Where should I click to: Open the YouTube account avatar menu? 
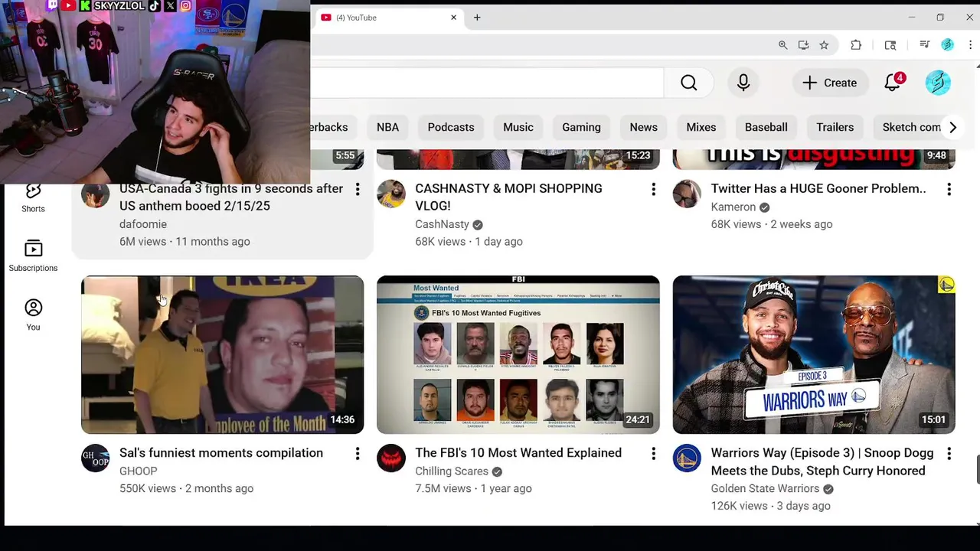[938, 83]
